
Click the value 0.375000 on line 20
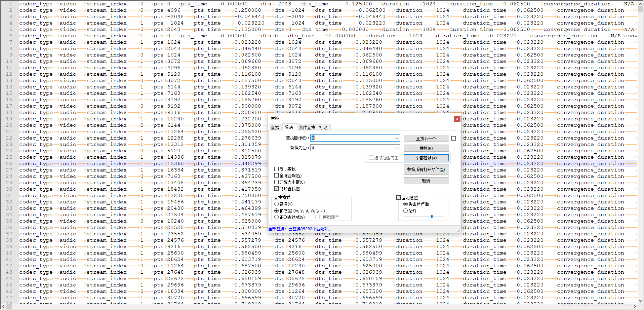point(248,125)
